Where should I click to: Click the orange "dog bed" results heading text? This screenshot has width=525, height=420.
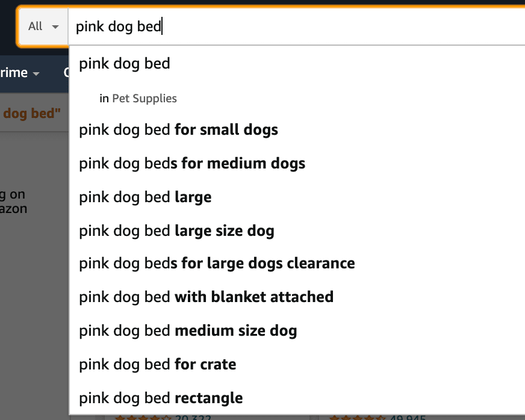(x=33, y=113)
